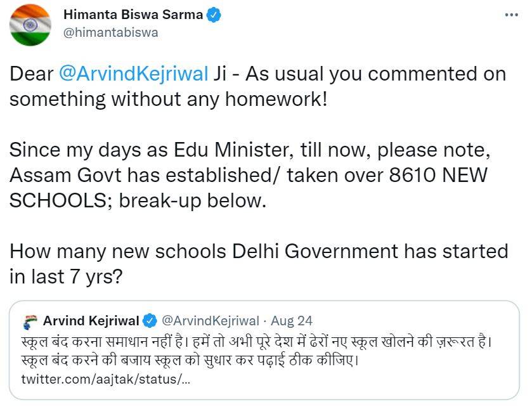Click the text "something without any homework!"

(x=169, y=99)
